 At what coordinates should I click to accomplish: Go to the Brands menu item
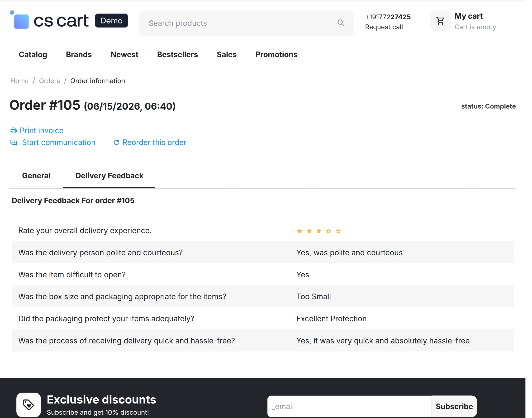(79, 55)
